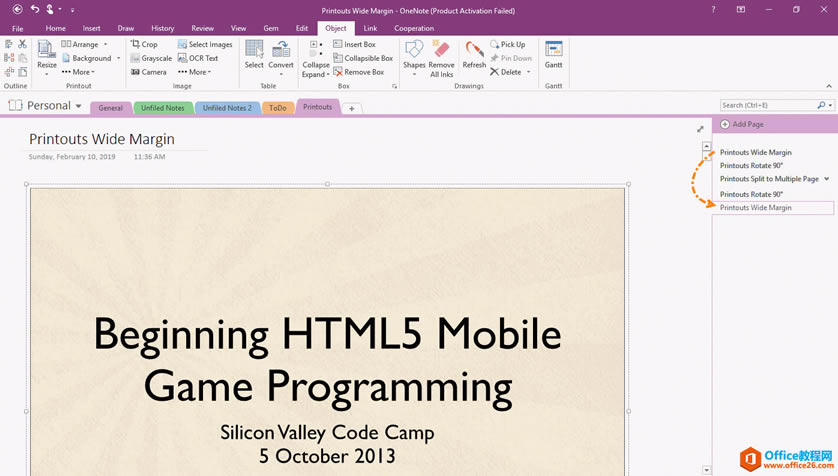The image size is (838, 476).
Task: Switch to the Cooperation ribbon tab
Action: click(x=414, y=28)
